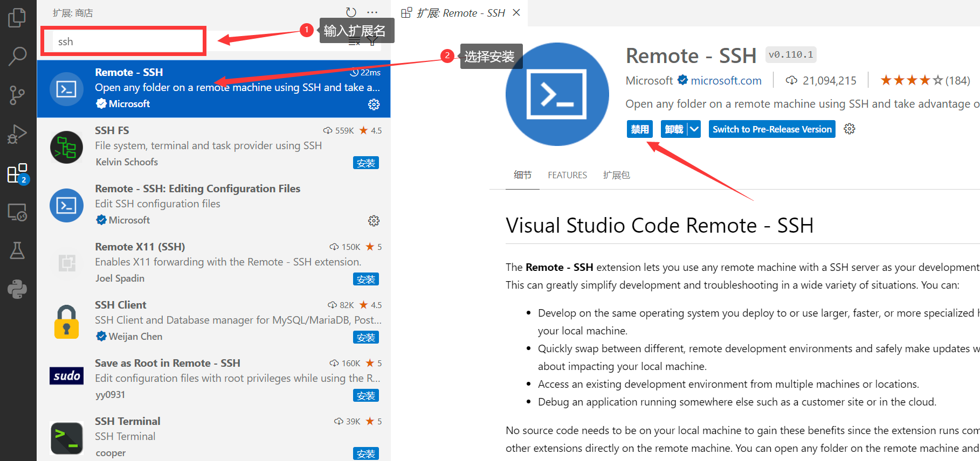Click manage gear on Remote - SSH list item
980x461 pixels.
point(374,104)
